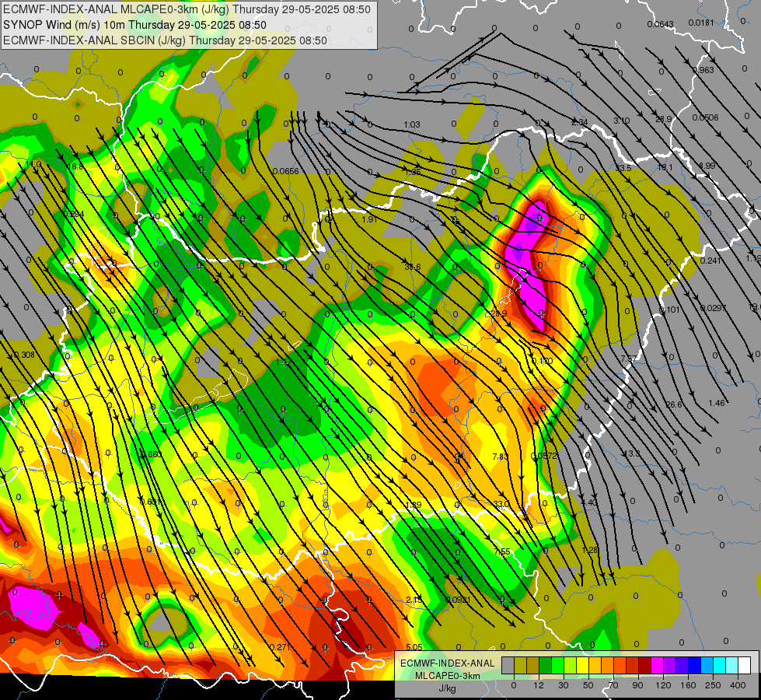Click the map value 1.46
This screenshot has height=700, width=761.
click(717, 403)
